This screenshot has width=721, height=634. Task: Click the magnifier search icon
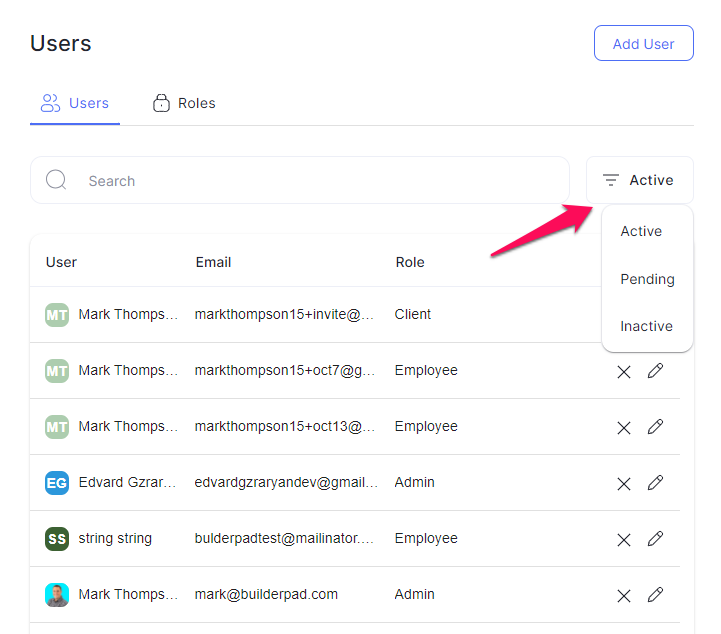point(56,180)
